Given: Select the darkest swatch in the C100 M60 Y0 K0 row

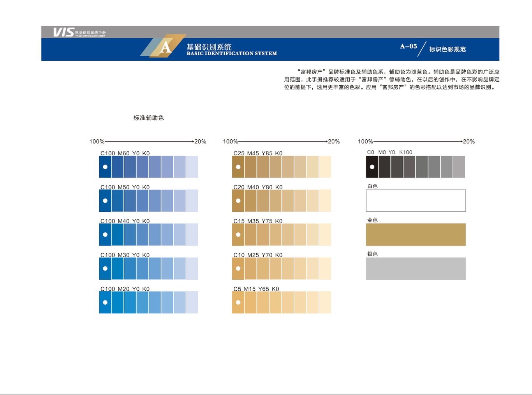Looking at the screenshot, I should click(x=105, y=167).
